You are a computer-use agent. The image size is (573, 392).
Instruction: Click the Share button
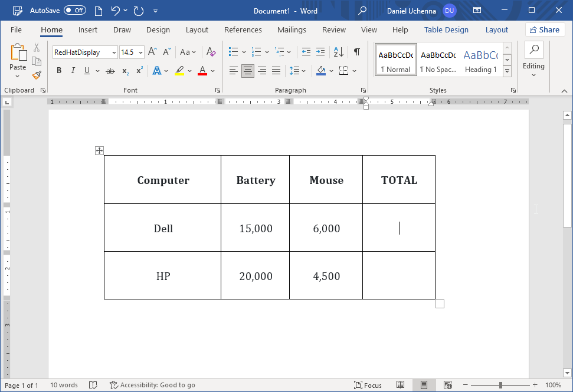click(545, 29)
